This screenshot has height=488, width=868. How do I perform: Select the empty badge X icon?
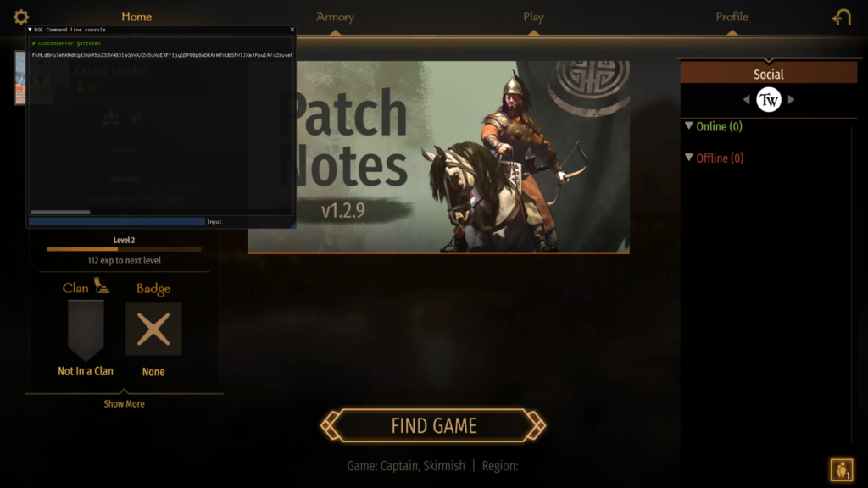(153, 330)
